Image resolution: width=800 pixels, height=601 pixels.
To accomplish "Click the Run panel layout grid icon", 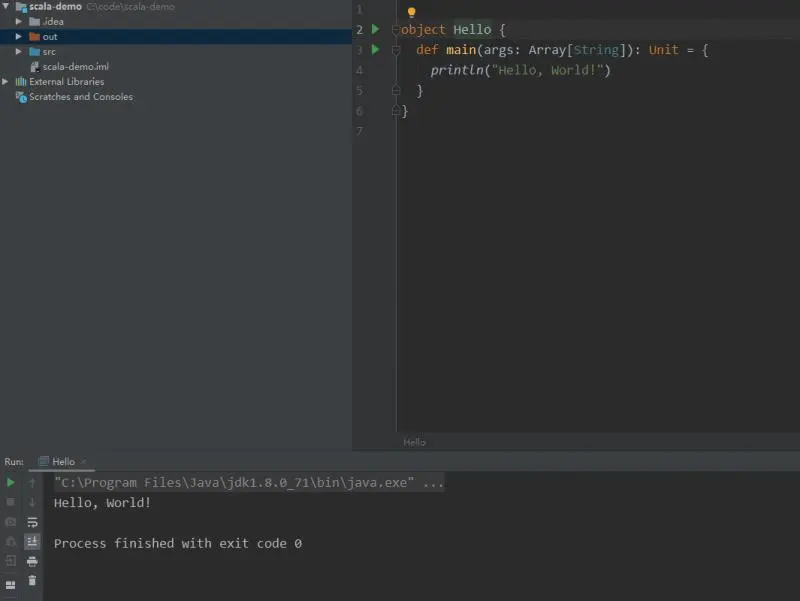I will (10, 585).
